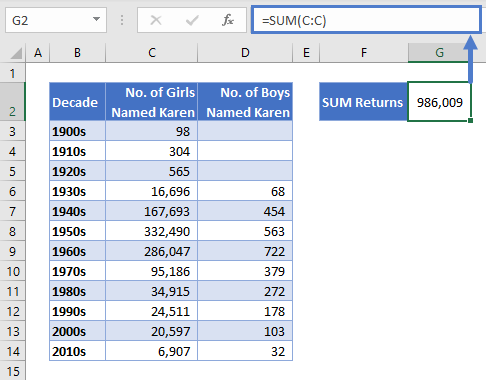Click the No. of Boys Named Karen header
The width and height of the screenshot is (486, 380).
245,102
